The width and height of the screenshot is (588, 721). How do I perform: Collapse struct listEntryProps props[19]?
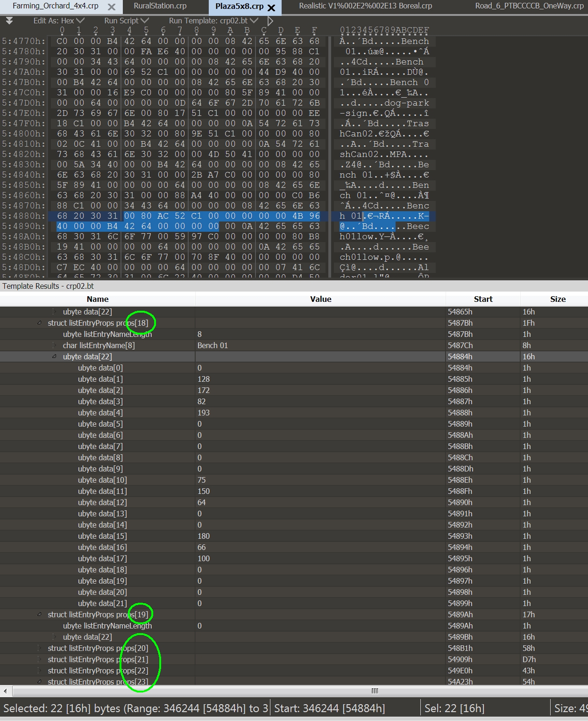[x=40, y=614]
